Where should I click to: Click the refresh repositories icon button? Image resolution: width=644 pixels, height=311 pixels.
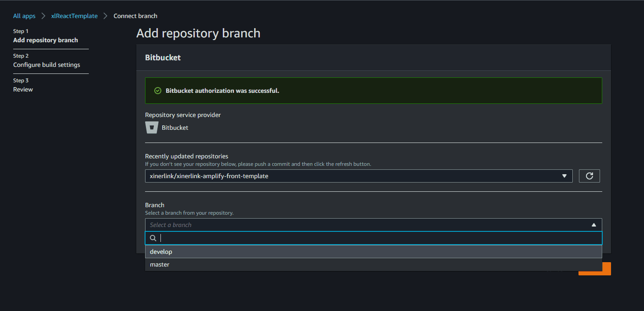pos(589,176)
